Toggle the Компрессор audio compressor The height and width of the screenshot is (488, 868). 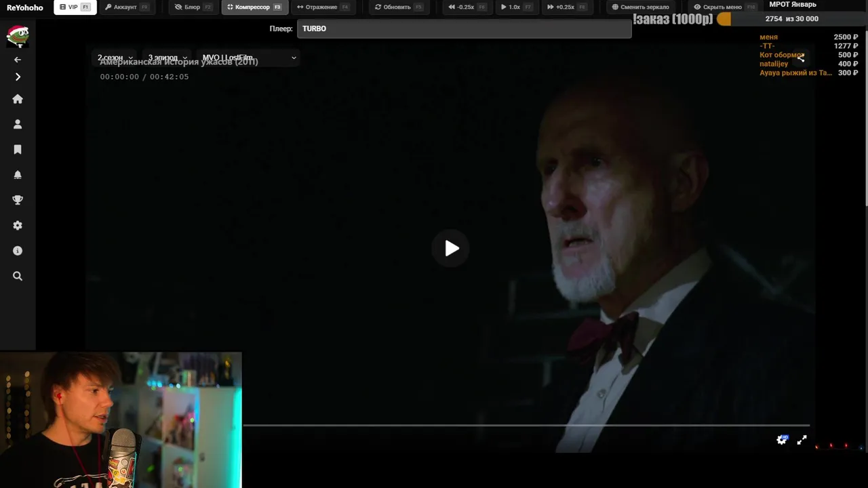click(254, 7)
